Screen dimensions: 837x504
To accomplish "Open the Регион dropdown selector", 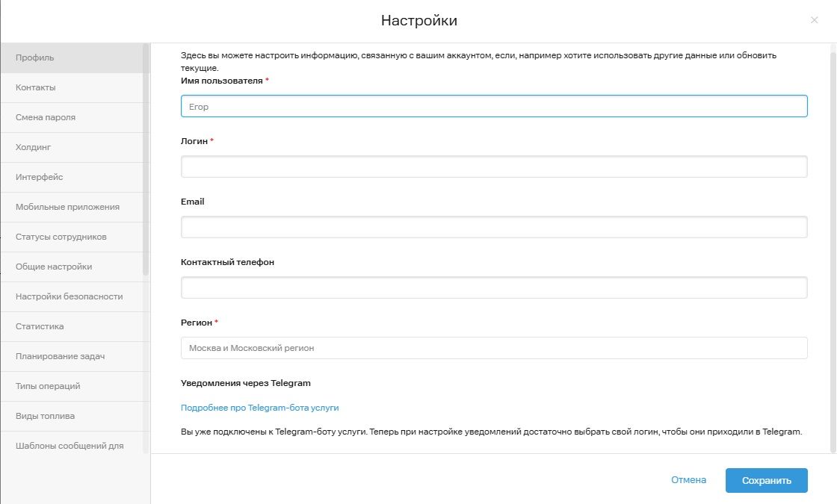I will [493, 348].
